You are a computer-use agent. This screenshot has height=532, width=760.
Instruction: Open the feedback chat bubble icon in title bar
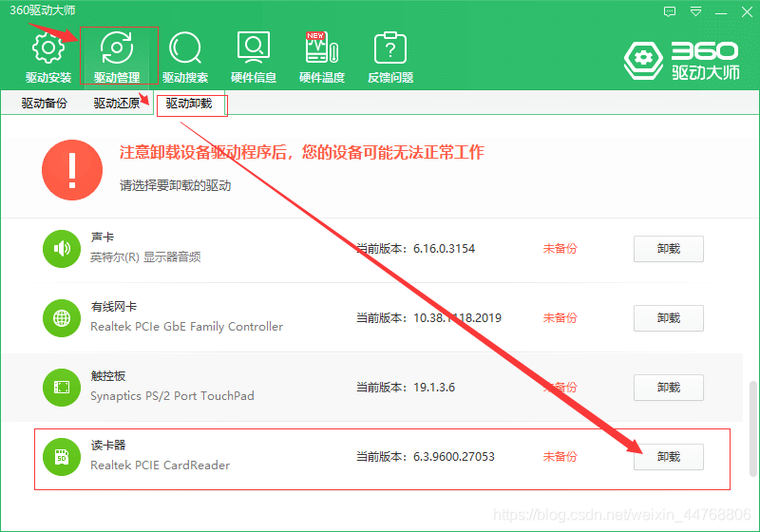click(x=670, y=11)
